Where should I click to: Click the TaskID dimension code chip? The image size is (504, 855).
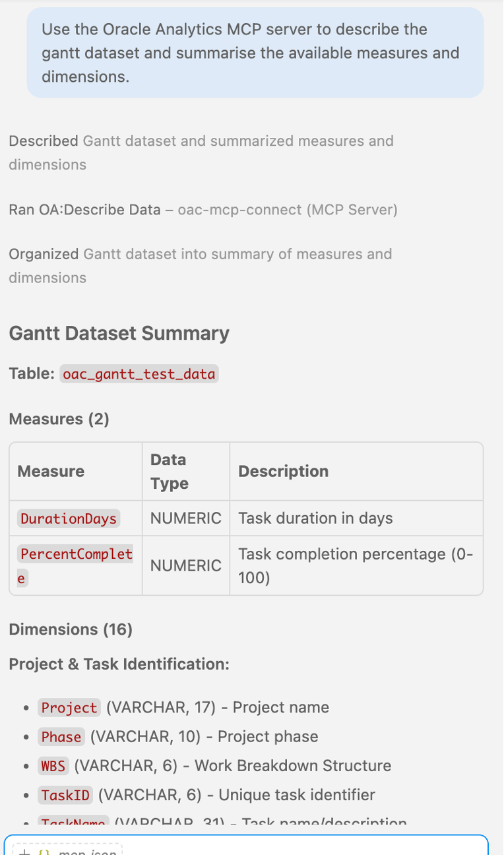tap(65, 795)
